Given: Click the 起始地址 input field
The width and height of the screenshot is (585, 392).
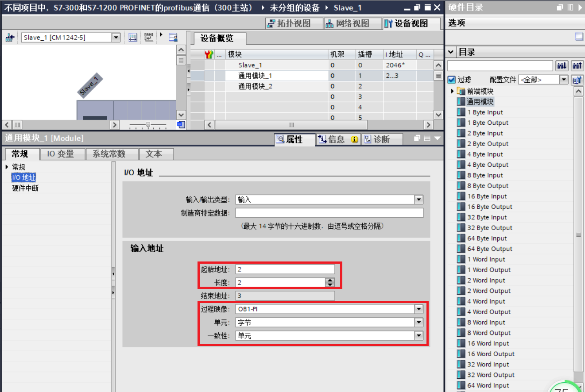Looking at the screenshot, I should [285, 269].
